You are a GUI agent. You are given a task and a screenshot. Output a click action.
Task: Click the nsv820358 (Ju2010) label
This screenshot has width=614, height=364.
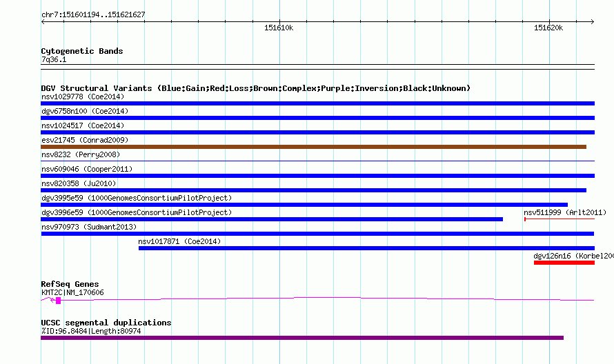(79, 183)
